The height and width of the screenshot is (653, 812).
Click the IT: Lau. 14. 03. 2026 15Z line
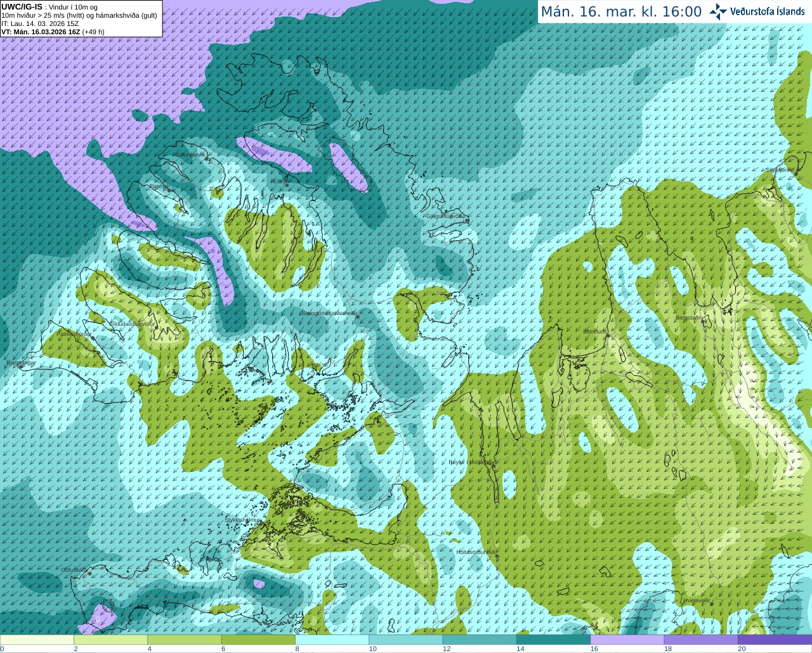tap(40, 23)
